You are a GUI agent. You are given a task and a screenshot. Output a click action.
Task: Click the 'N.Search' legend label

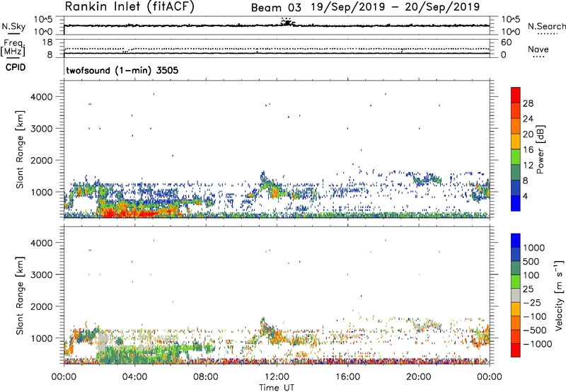pyautogui.click(x=546, y=26)
